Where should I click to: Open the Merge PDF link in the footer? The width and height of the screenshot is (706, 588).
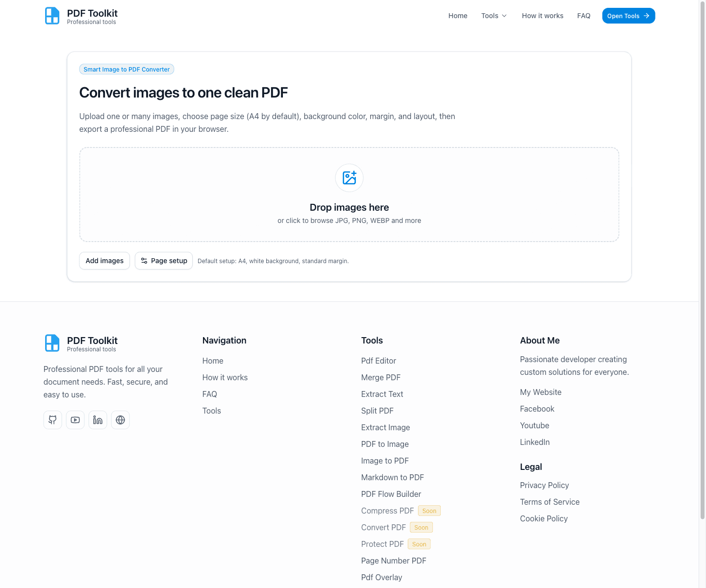(x=380, y=377)
